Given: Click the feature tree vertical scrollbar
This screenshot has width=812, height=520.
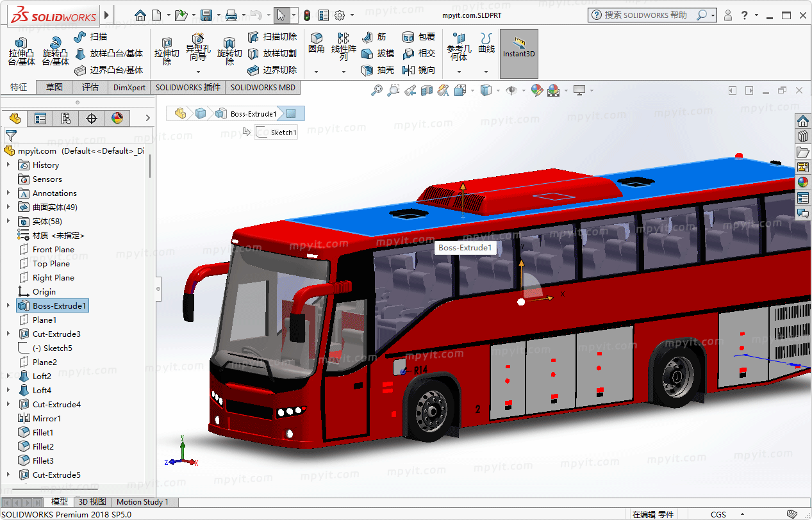Looking at the screenshot, I should [x=151, y=167].
